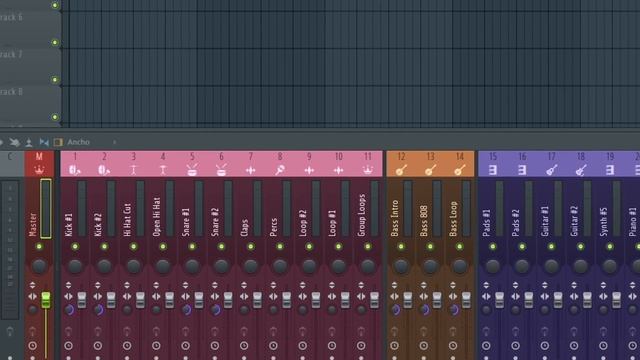Screen dimensions: 640x360
Task: Click the FX clock button on Bass Loop
Action: (x=453, y=346)
